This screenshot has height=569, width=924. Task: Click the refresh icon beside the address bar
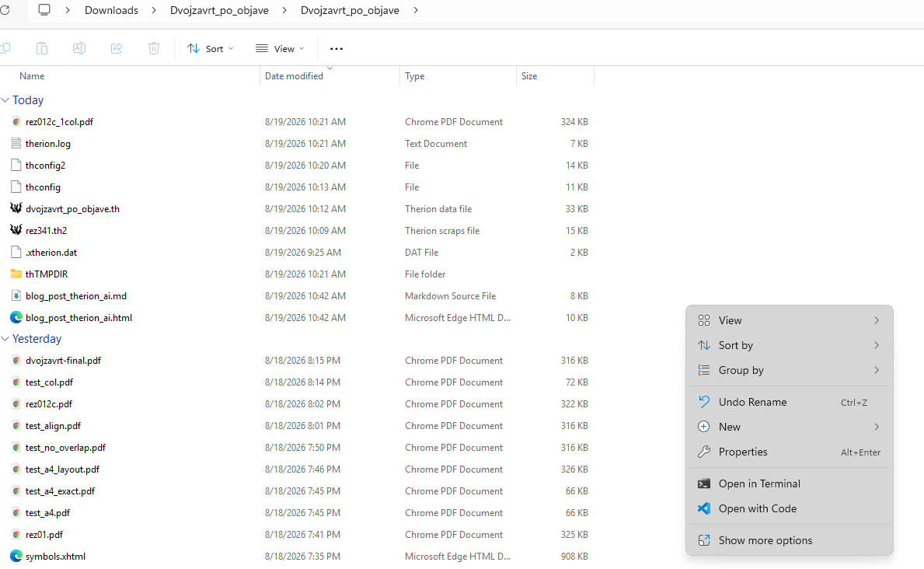[x=5, y=10]
